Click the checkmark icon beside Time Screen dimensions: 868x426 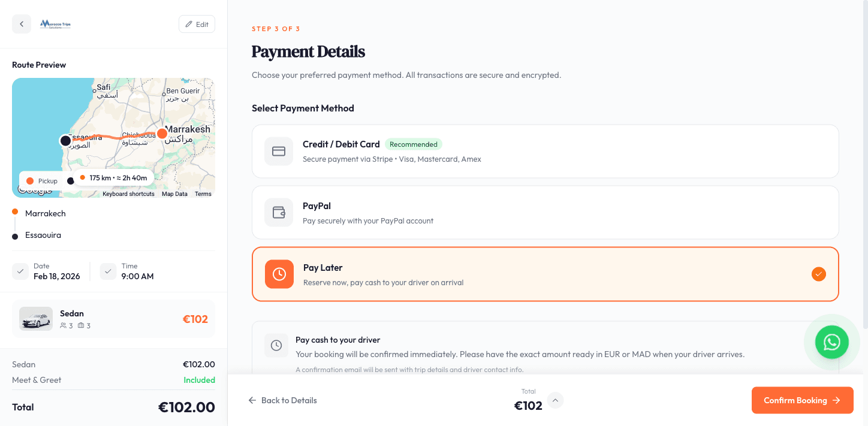tap(108, 271)
